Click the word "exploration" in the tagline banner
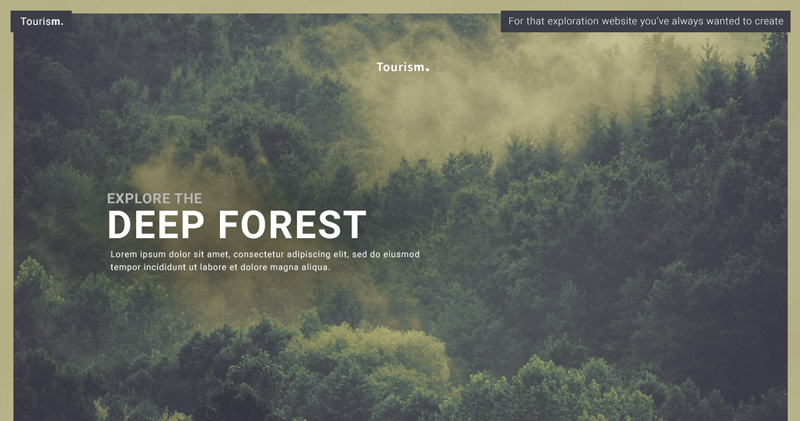800x421 pixels. click(x=573, y=21)
